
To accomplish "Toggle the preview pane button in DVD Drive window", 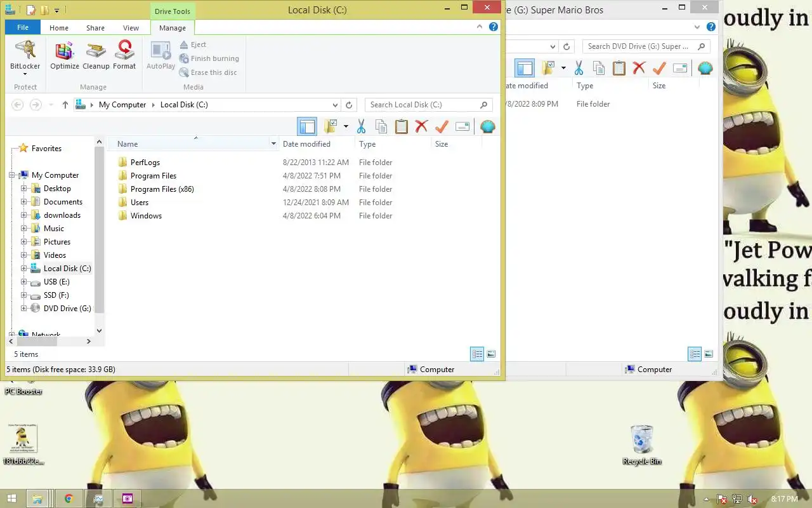I will tap(525, 68).
